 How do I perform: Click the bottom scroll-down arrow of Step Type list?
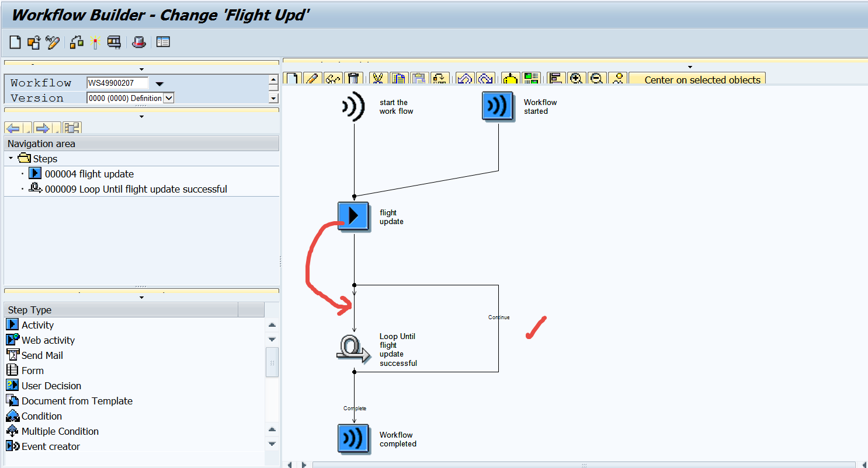(x=272, y=444)
